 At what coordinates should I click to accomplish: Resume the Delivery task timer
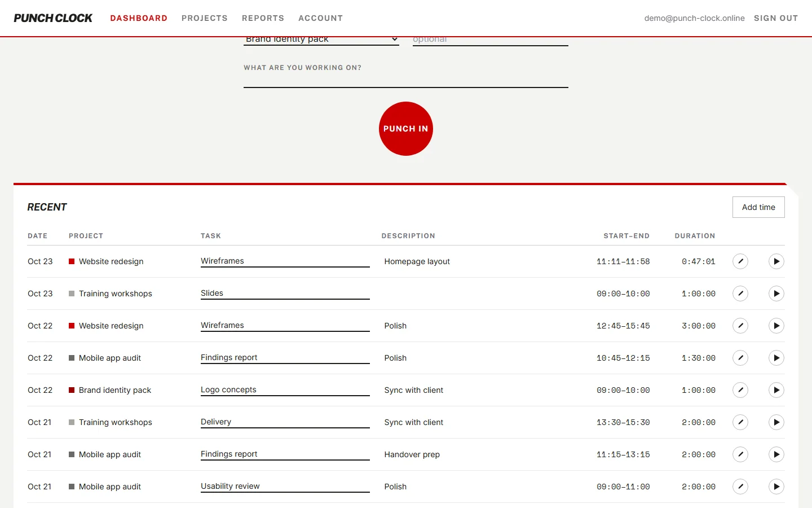pyautogui.click(x=776, y=422)
